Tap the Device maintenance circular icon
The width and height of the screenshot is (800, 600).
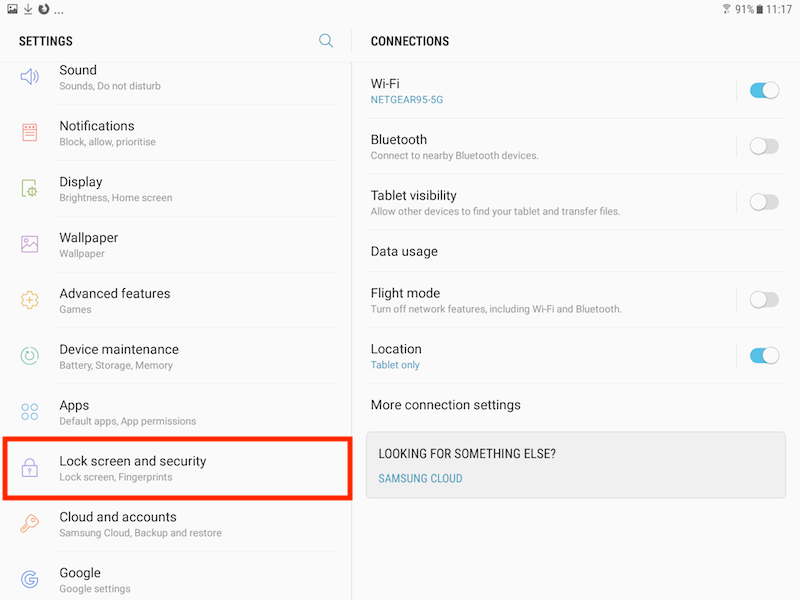point(30,356)
